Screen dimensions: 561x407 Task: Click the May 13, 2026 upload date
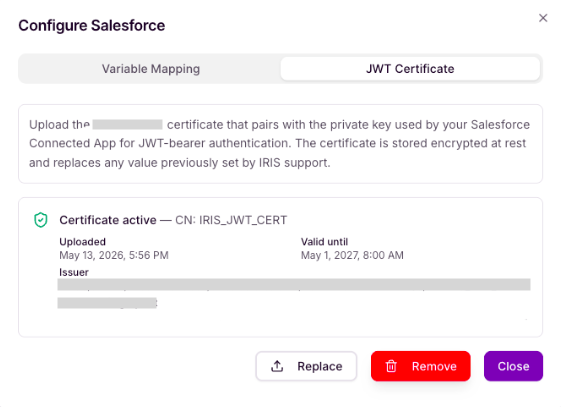[114, 255]
